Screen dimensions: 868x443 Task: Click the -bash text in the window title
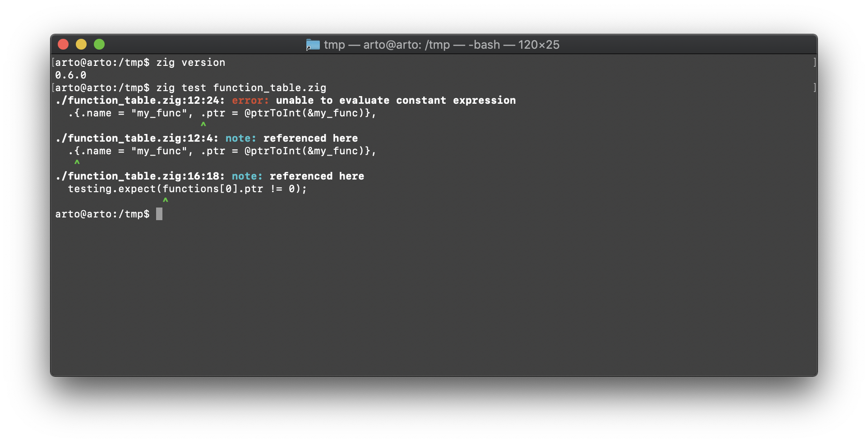pyautogui.click(x=484, y=45)
